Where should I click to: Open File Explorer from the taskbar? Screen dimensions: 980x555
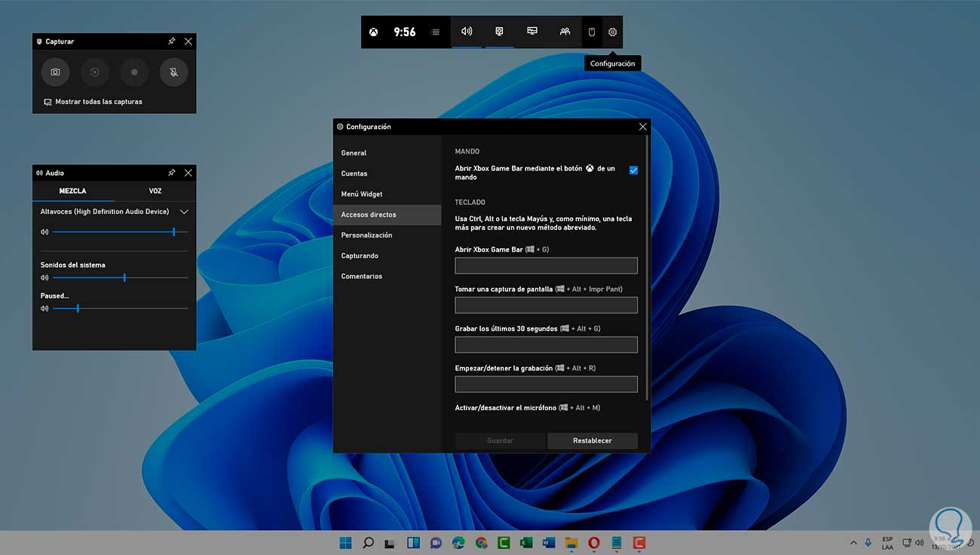click(571, 543)
